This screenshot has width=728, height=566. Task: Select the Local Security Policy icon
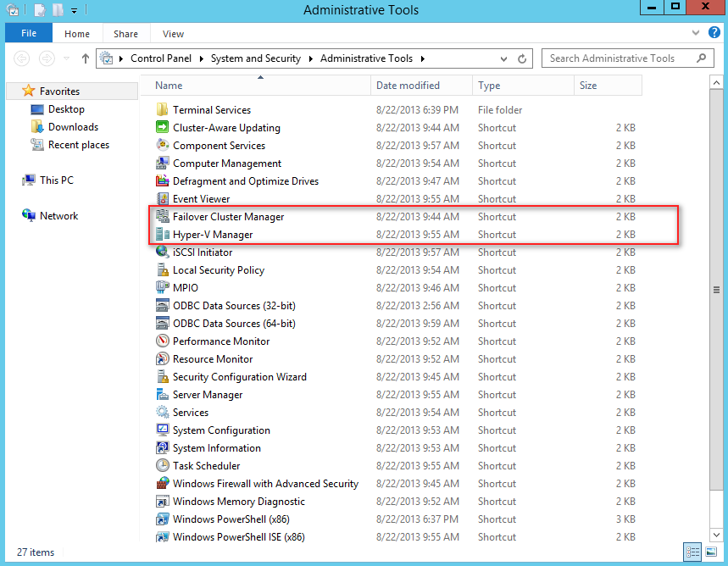coord(162,269)
